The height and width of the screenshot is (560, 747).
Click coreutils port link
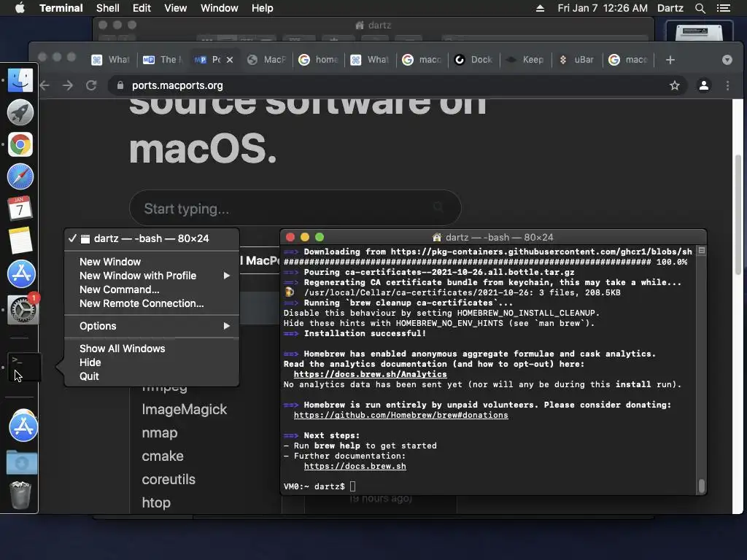click(x=169, y=479)
